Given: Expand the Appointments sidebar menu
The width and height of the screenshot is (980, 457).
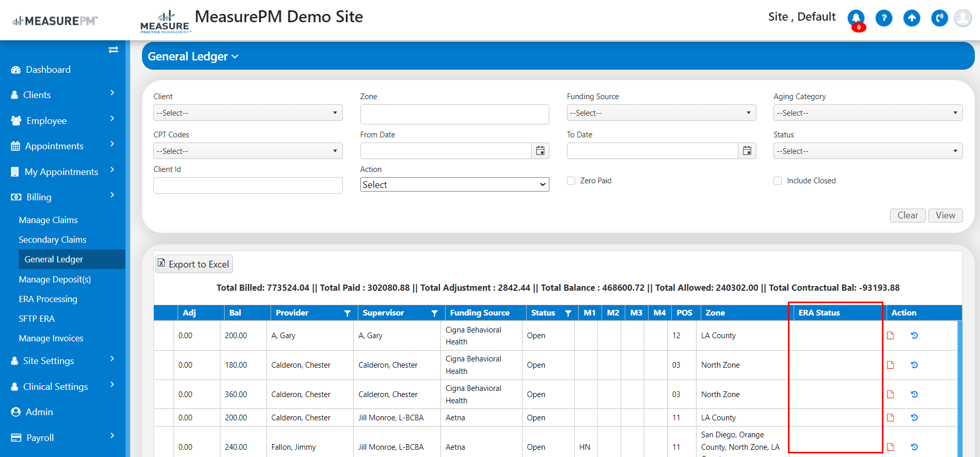Looking at the screenshot, I should click(62, 146).
